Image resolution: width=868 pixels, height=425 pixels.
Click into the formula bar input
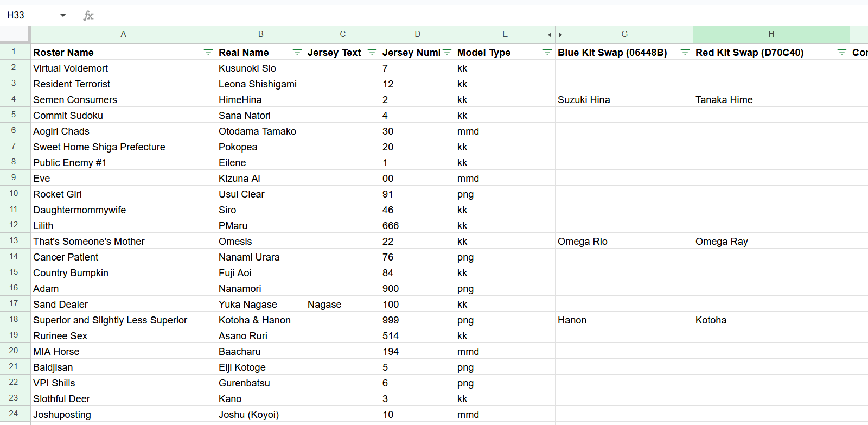483,15
